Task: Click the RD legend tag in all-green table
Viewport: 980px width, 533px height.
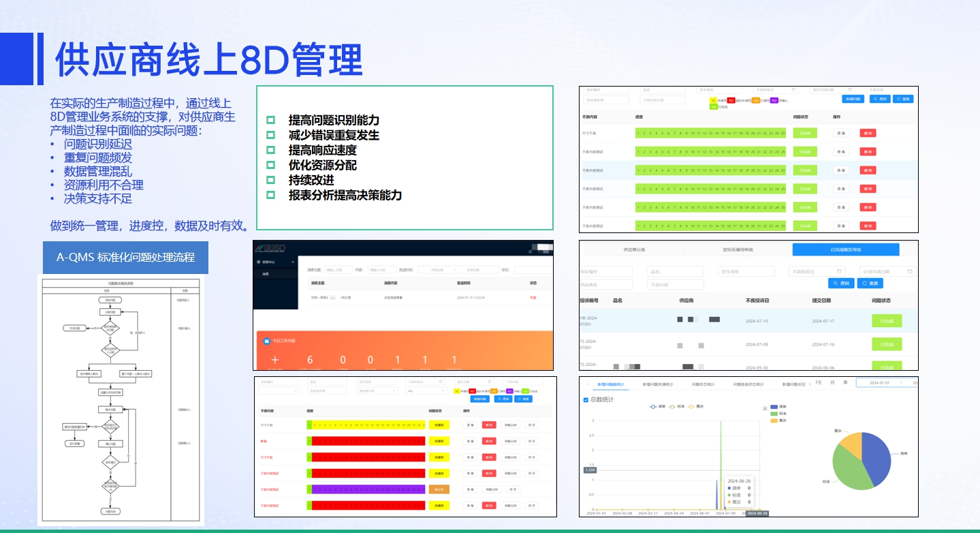Action: (x=730, y=100)
